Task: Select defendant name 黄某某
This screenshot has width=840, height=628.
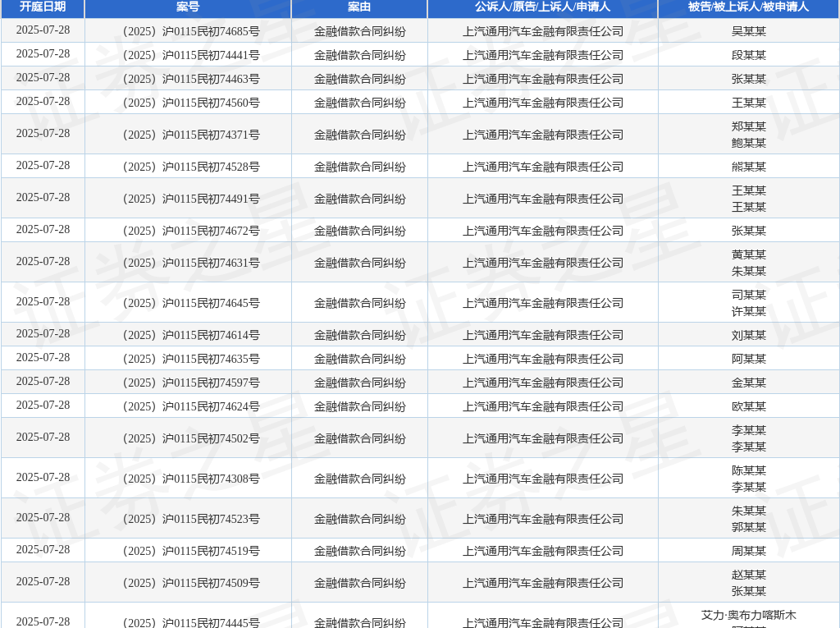Action: pos(749,254)
